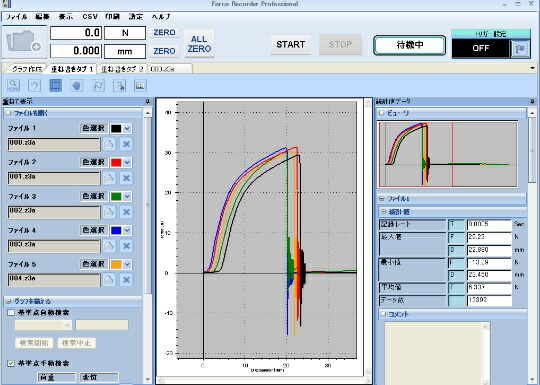Switch to the 重ね書きタブ 2 tab
This screenshot has width=540, height=385.
(x=122, y=69)
